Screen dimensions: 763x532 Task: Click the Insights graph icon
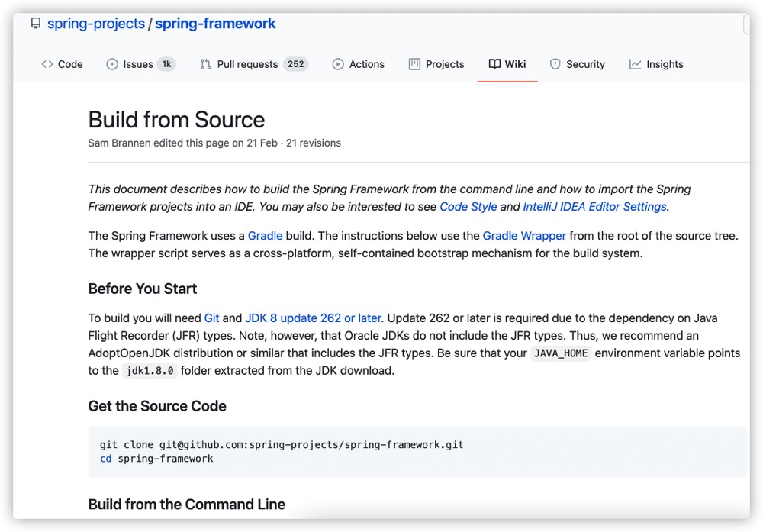pyautogui.click(x=635, y=64)
